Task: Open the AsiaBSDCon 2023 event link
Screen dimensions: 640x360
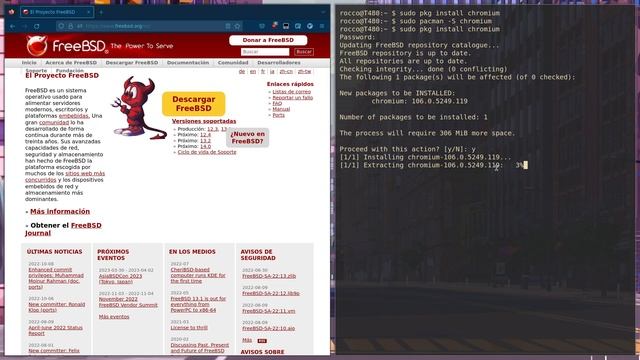Action: [120, 279]
